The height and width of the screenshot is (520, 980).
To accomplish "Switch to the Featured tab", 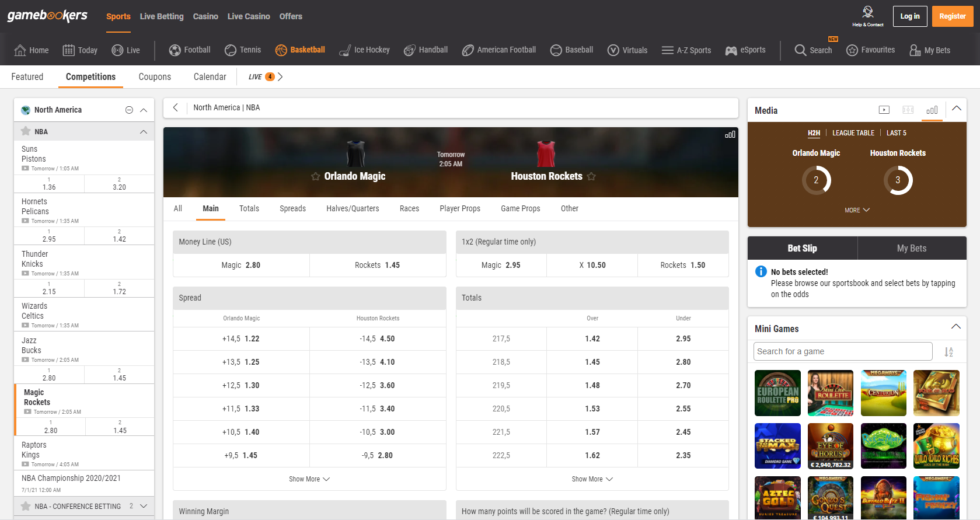I will coord(27,76).
